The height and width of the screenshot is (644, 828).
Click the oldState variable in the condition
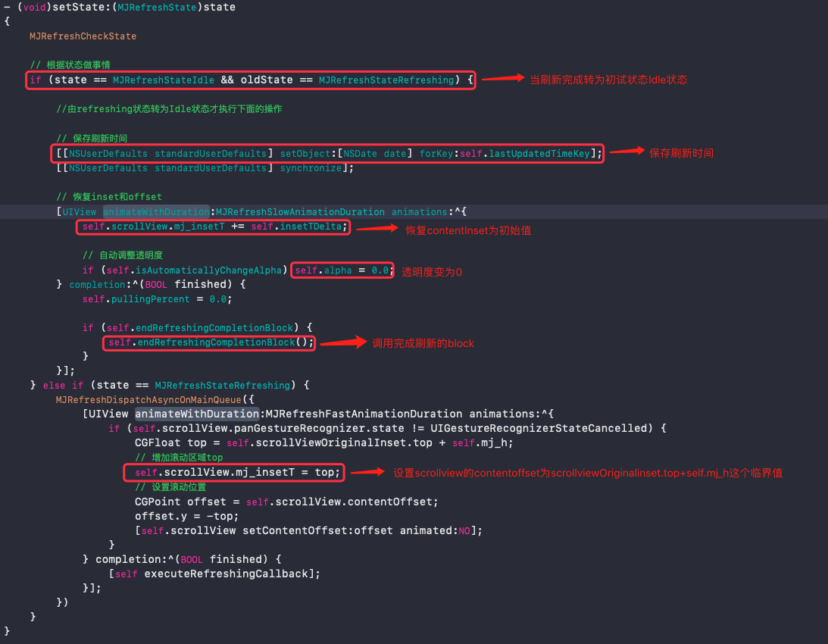click(x=267, y=80)
